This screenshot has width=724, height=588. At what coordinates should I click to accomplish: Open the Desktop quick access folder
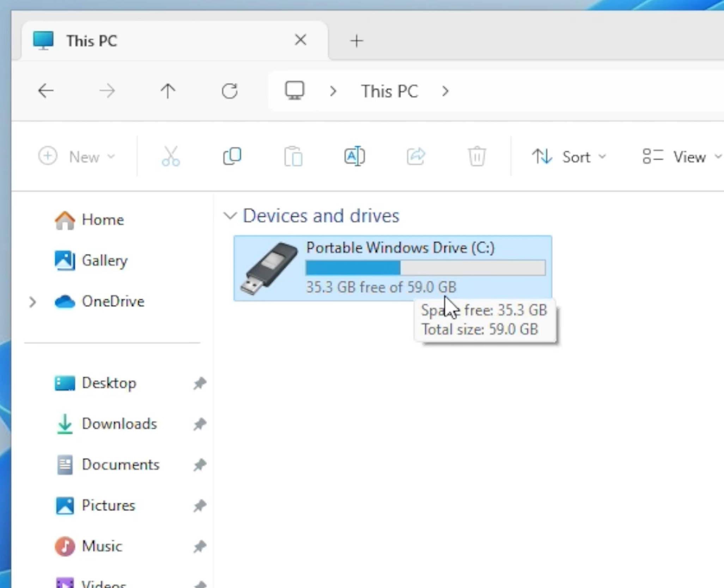95,383
